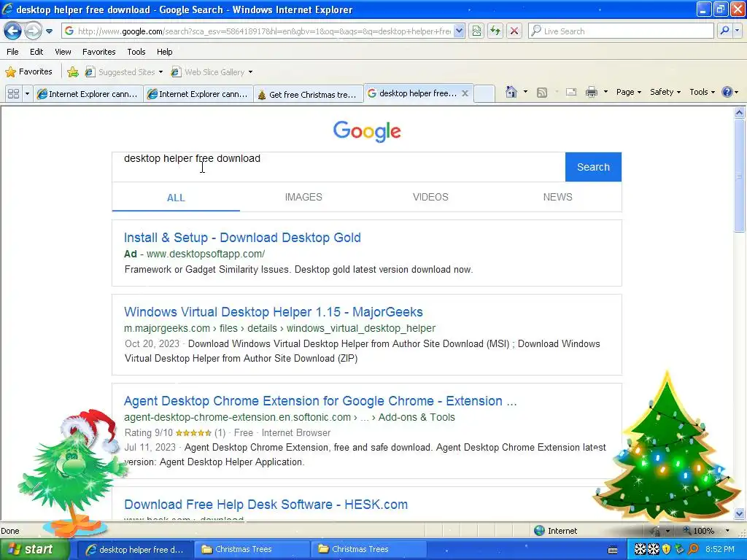Open the Safety command menu
Viewport: 747px width, 560px height.
(665, 92)
